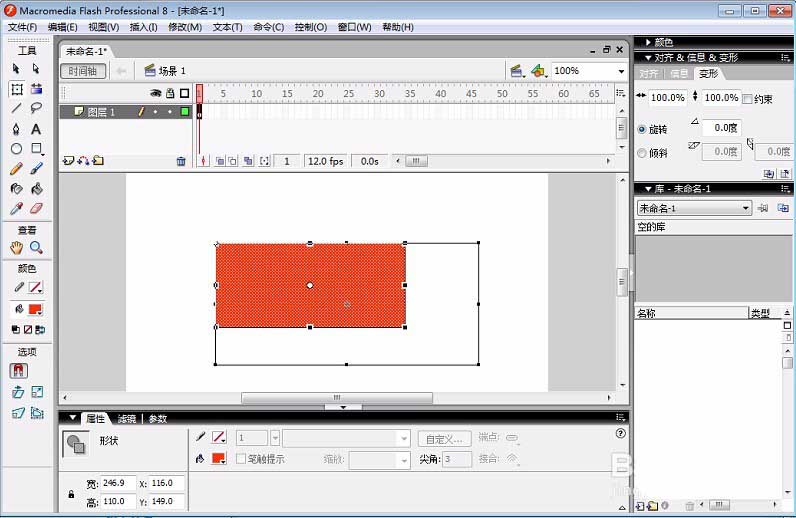Click the Scale option icon
796x518 pixels.
(x=37, y=392)
